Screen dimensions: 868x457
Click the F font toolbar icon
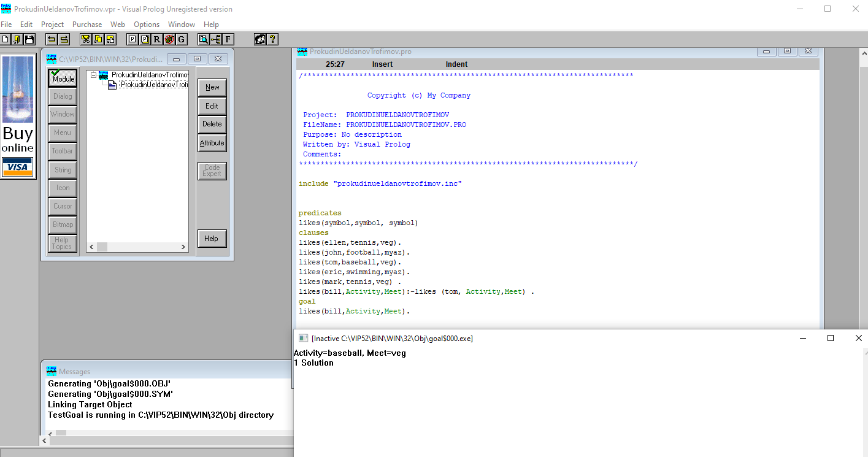click(x=228, y=39)
